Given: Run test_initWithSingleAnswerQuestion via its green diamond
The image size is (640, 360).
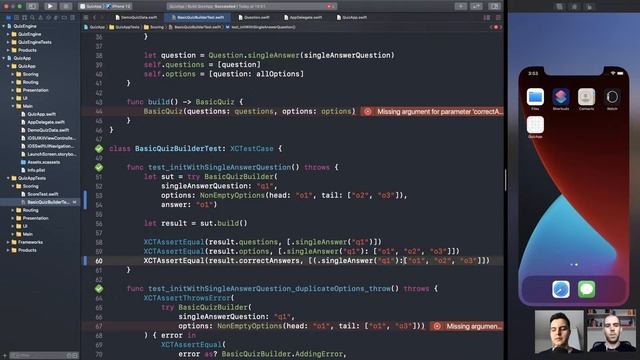Looking at the screenshot, I should [99, 167].
